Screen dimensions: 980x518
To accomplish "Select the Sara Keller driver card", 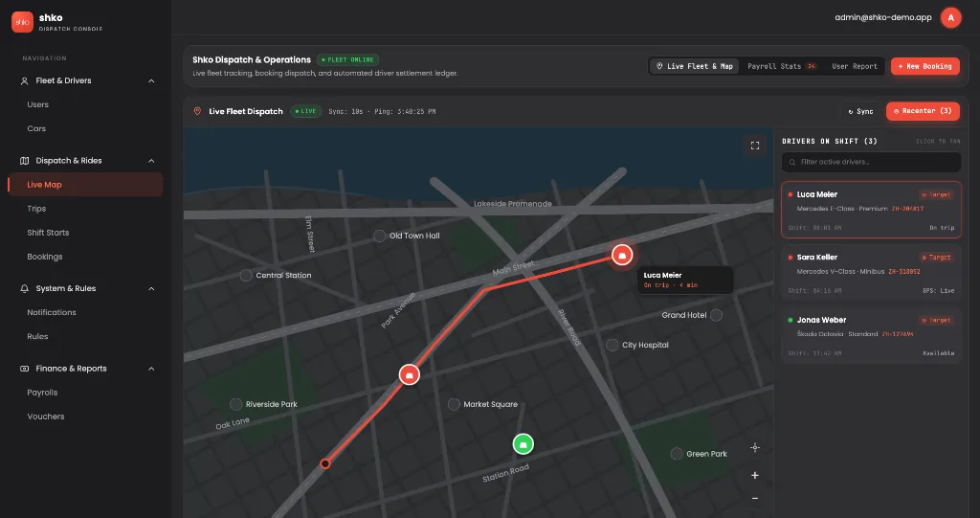I will pos(871,273).
